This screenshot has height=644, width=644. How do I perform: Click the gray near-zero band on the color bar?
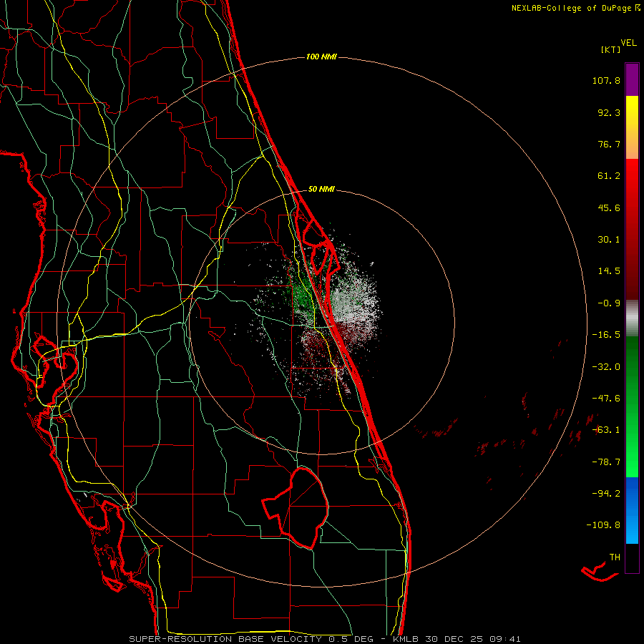[x=632, y=318]
